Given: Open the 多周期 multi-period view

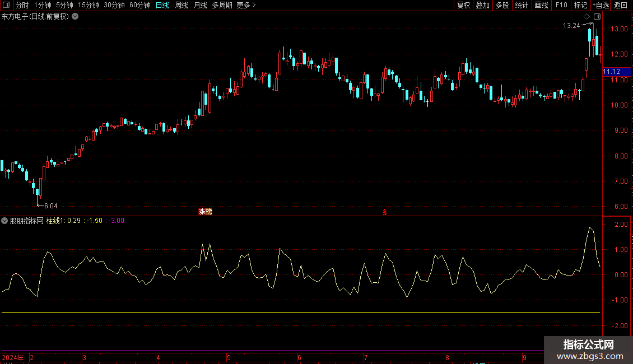Looking at the screenshot, I should tap(222, 5).
